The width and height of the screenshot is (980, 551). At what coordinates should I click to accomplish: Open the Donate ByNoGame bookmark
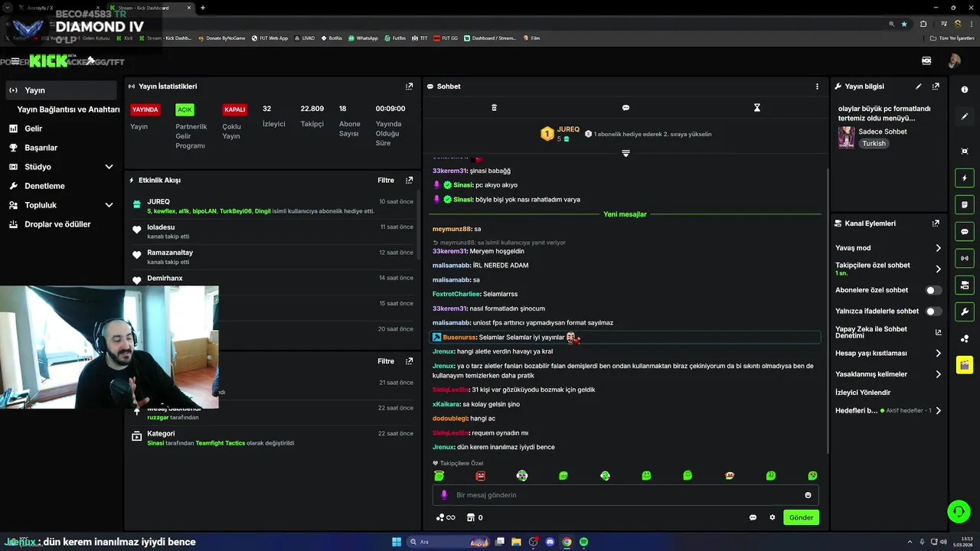pos(221,38)
